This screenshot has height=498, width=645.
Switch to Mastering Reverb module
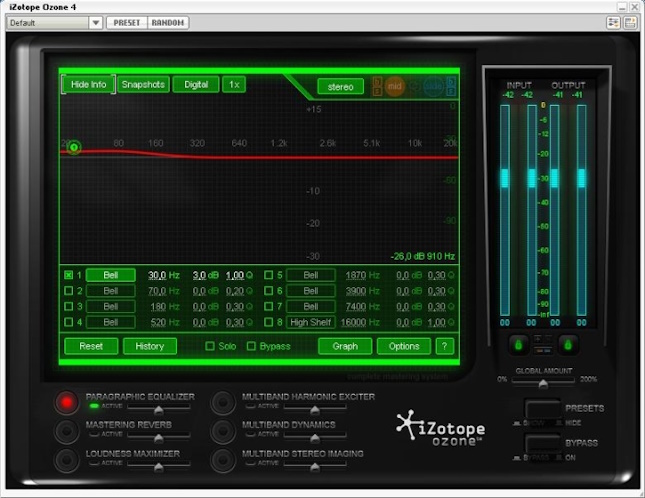tap(129, 425)
